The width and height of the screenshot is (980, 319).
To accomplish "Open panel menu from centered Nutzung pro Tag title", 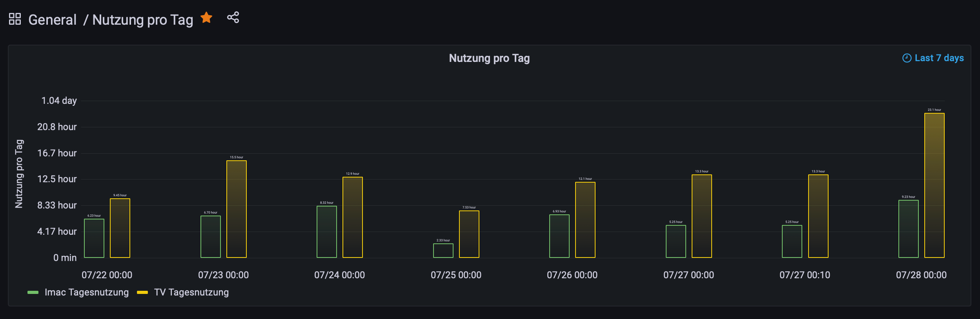I will coord(489,58).
